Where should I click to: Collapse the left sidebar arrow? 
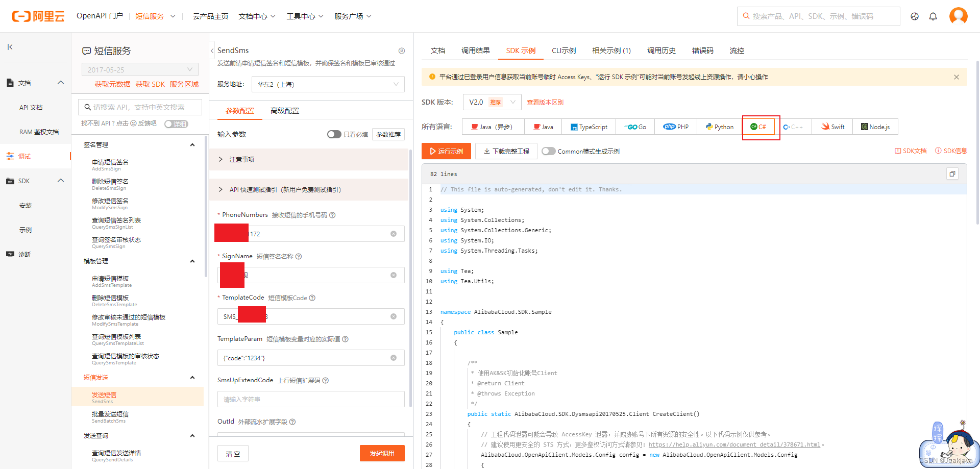coord(10,47)
